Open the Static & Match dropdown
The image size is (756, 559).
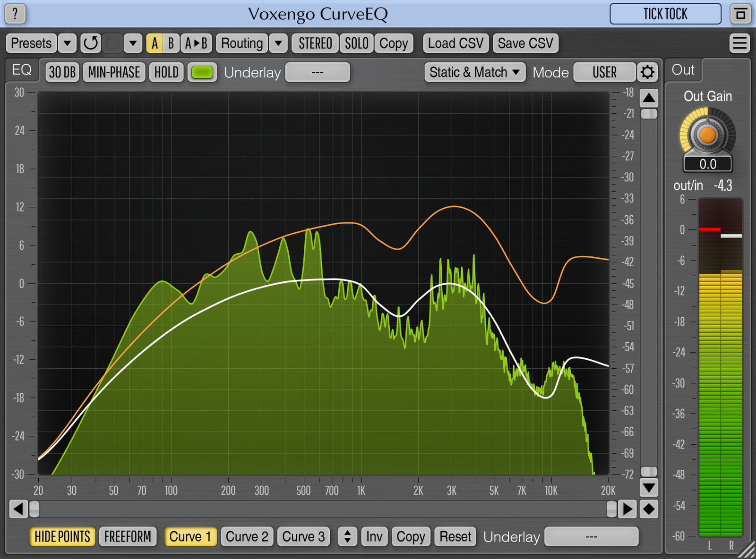coord(474,72)
